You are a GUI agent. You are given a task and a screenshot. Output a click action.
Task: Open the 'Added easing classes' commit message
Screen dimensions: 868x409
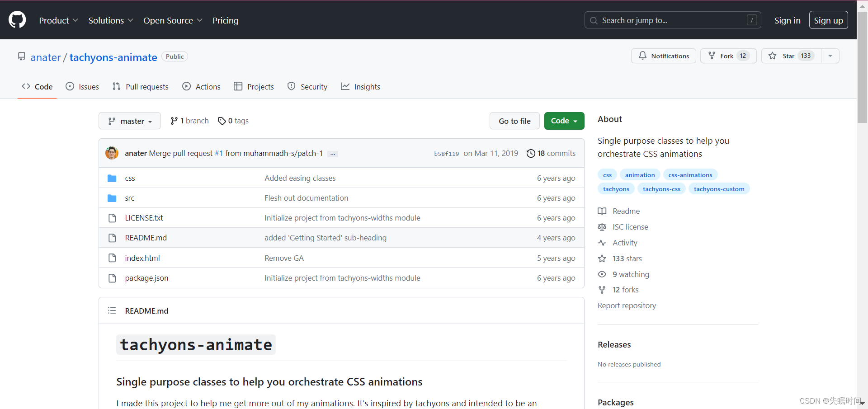[x=300, y=178]
